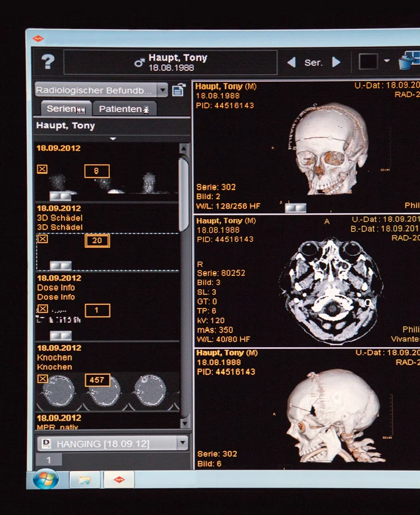Click the image count 1 badge
This screenshot has height=515, width=420.
97,310
